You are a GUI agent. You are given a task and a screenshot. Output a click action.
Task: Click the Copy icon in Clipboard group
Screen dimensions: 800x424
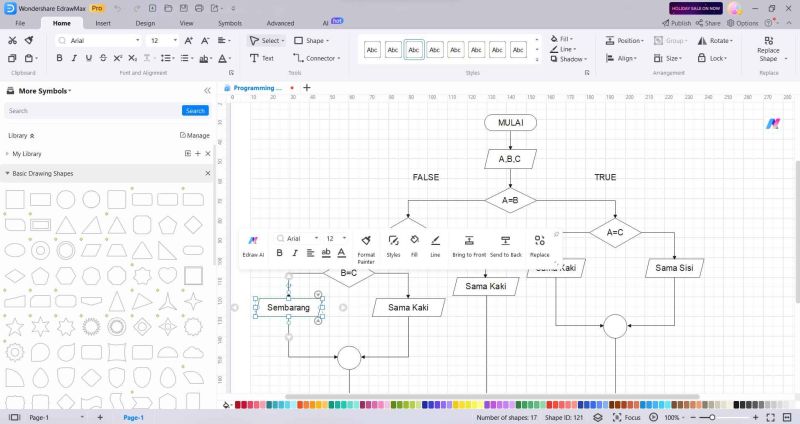click(x=13, y=58)
